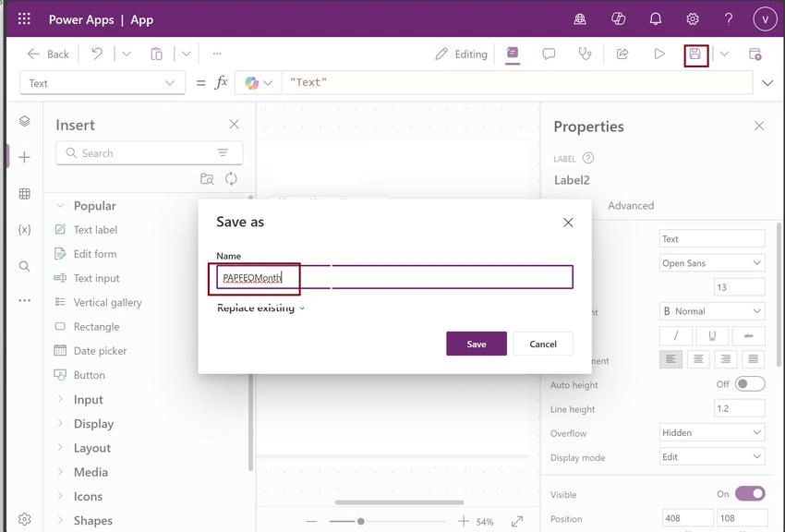
Task: Undo the last action
Action: 97,54
